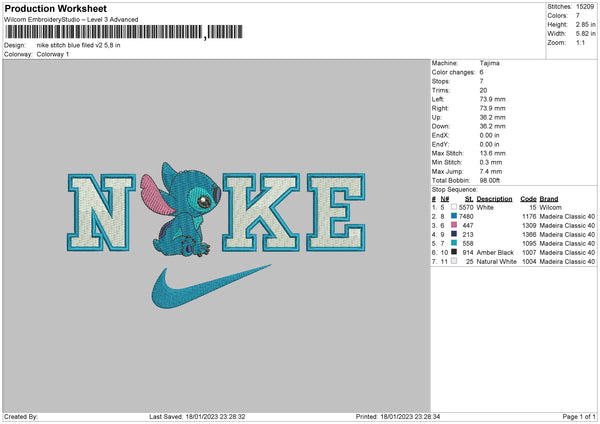Click the Description column header
600x424 pixels.
click(495, 198)
